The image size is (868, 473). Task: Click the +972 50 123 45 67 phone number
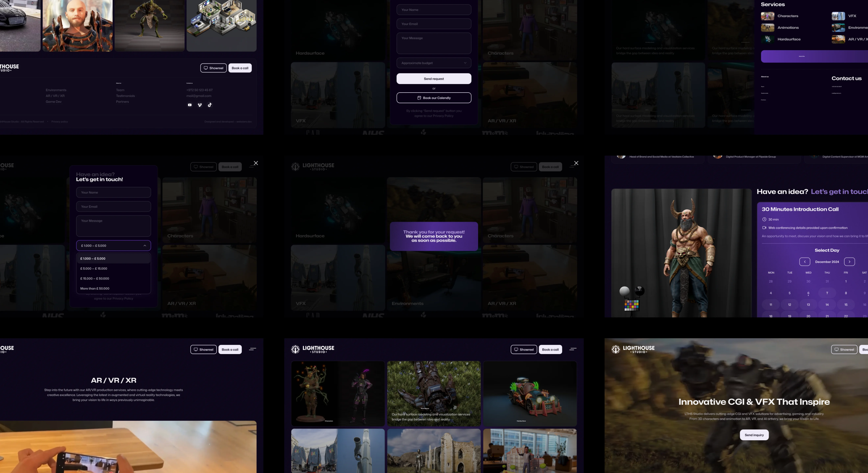[x=199, y=90]
